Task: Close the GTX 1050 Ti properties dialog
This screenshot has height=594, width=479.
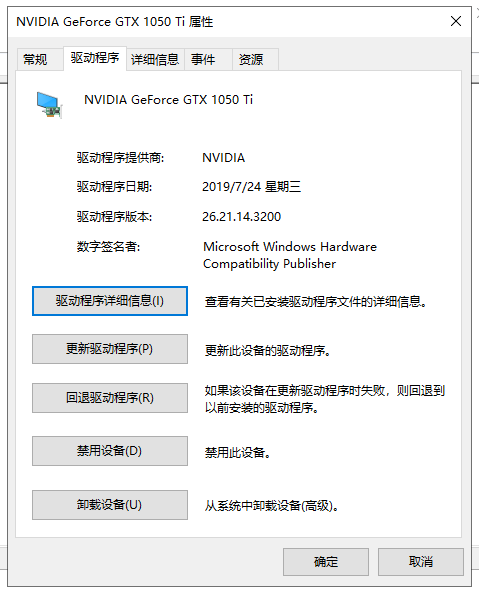Action: pyautogui.click(x=456, y=21)
